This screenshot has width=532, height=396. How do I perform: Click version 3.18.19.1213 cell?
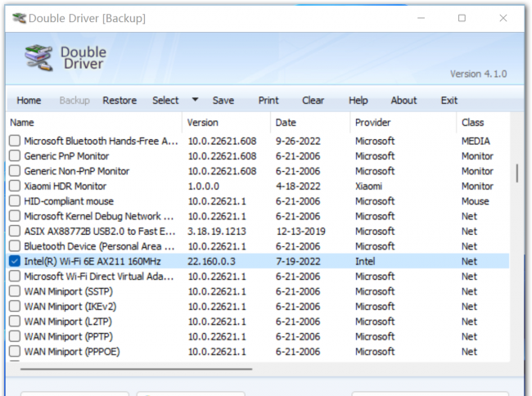[x=217, y=232]
